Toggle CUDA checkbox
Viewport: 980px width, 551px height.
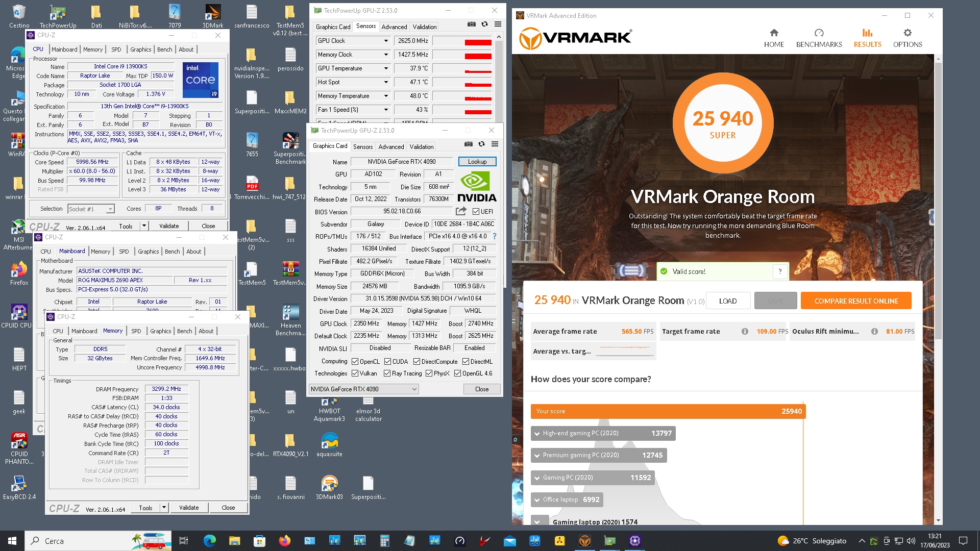click(387, 362)
